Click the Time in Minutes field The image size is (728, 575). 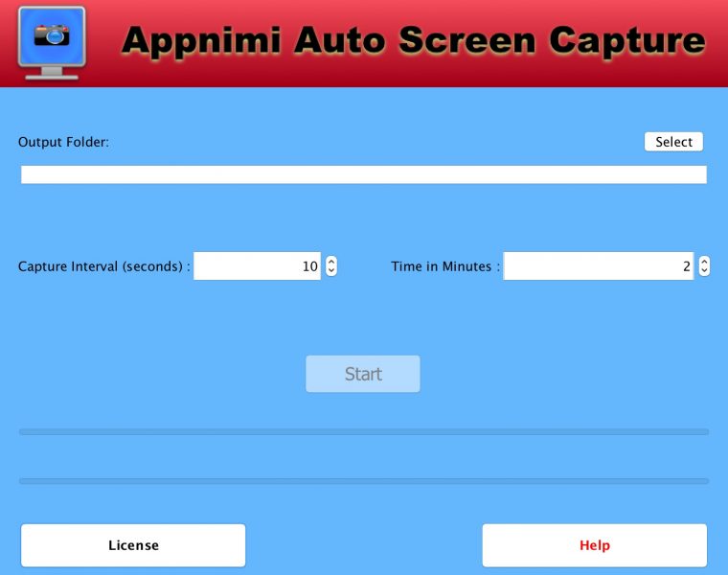(599, 266)
